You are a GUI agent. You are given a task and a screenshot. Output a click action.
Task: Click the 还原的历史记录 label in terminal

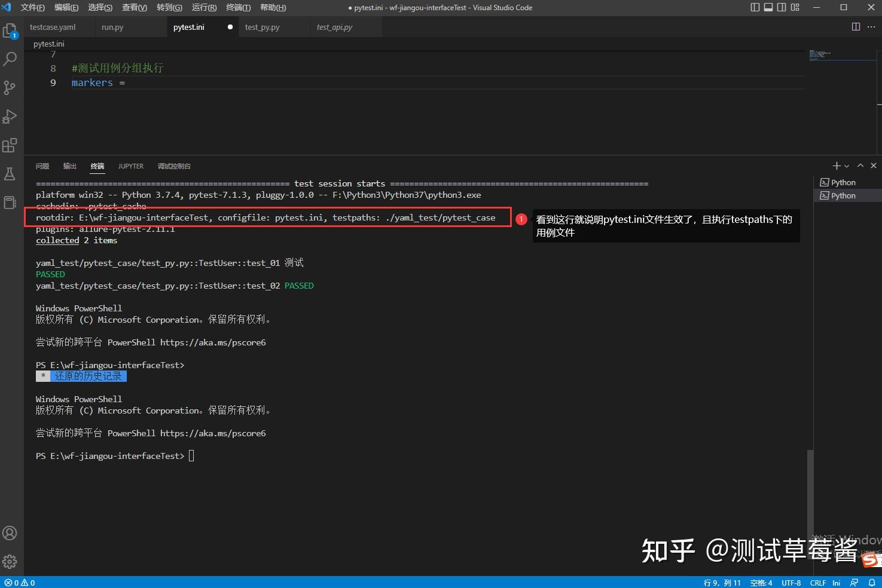tap(88, 376)
